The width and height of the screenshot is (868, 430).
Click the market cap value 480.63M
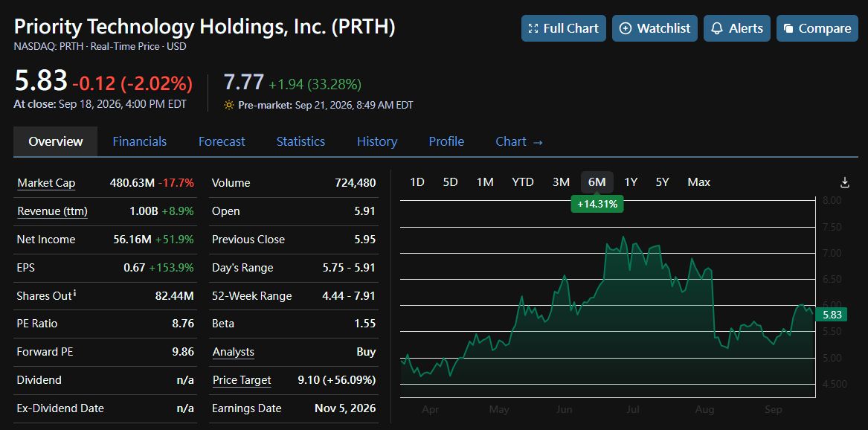point(132,183)
